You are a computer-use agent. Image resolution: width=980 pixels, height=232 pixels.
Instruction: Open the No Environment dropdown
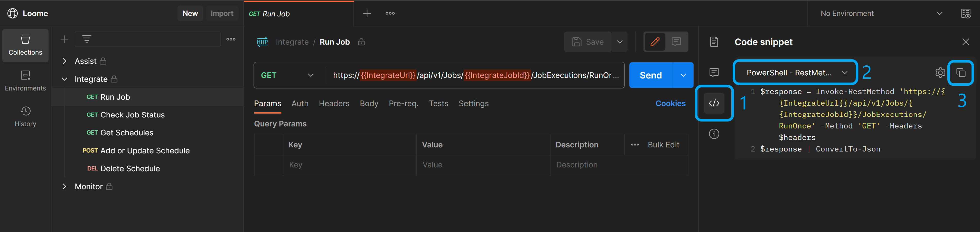(882, 13)
